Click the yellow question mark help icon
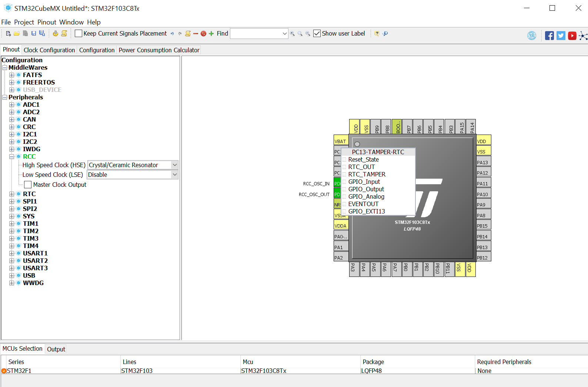 tap(377, 34)
